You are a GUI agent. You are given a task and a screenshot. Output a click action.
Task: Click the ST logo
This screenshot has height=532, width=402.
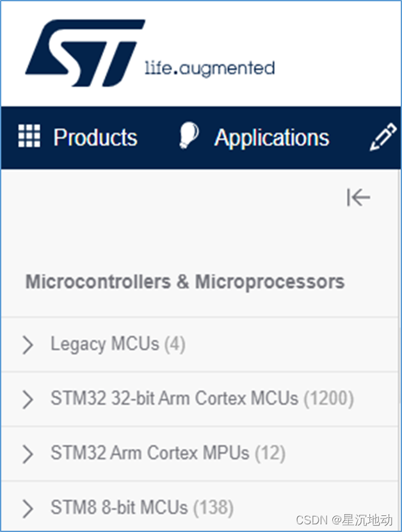tap(83, 52)
